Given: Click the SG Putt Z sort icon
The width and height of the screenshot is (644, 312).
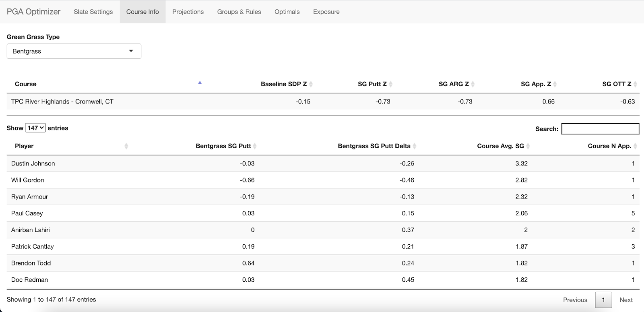Looking at the screenshot, I should pyautogui.click(x=390, y=84).
